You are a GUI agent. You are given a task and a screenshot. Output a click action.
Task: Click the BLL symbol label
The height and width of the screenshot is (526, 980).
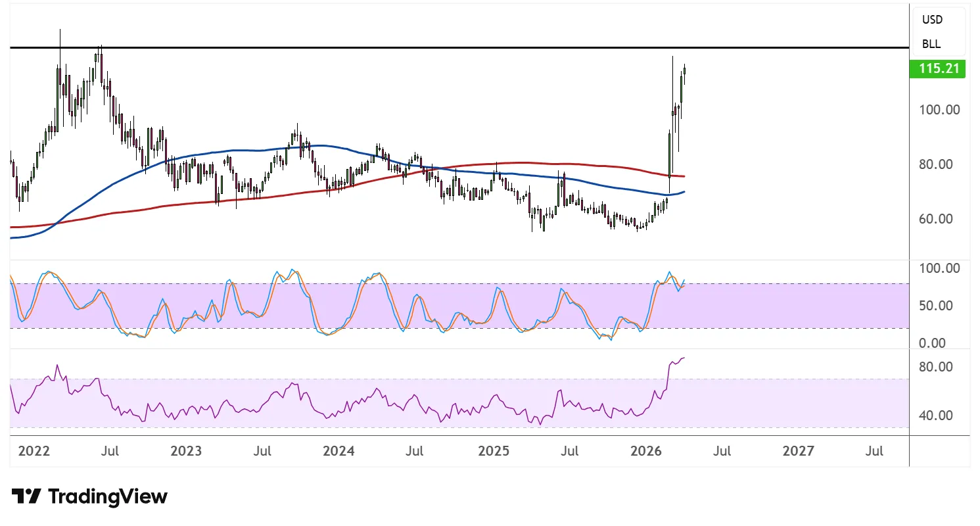[x=931, y=45]
